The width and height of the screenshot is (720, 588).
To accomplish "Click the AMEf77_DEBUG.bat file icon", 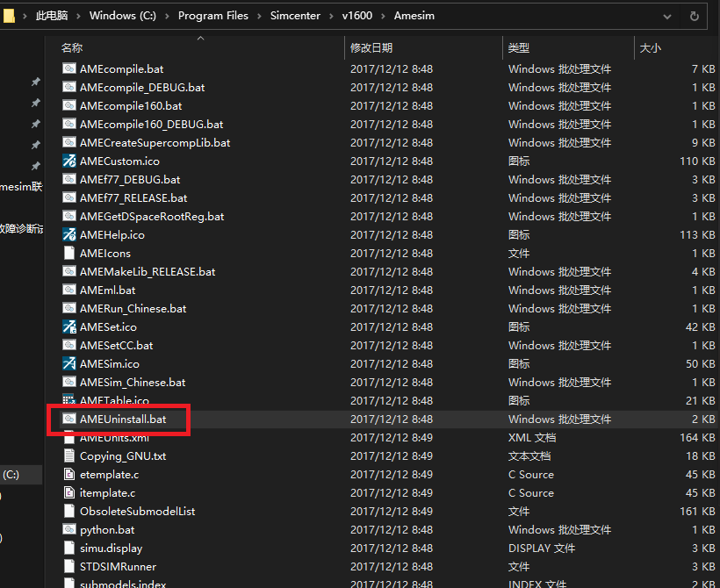I will point(68,179).
